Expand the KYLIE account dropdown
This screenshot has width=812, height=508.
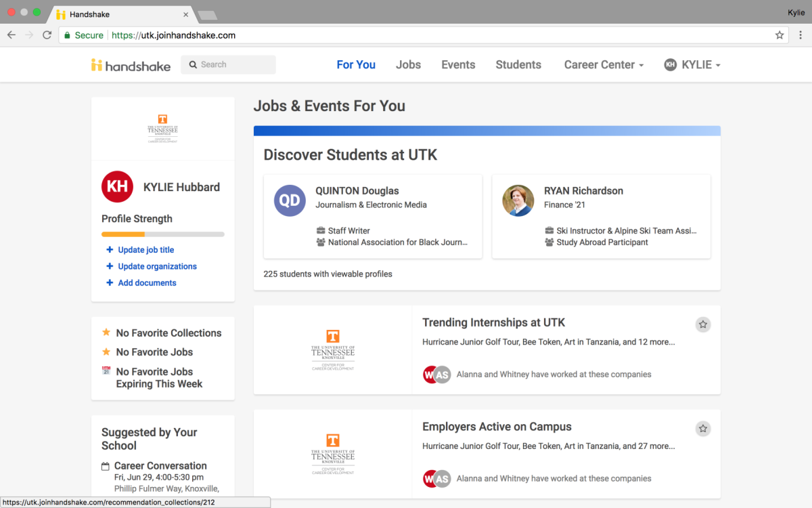click(x=692, y=65)
